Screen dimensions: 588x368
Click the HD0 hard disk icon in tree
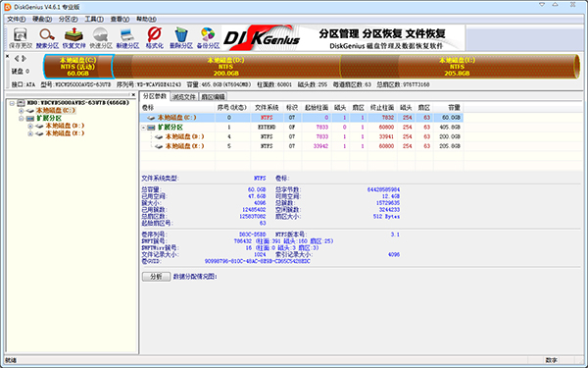point(21,103)
